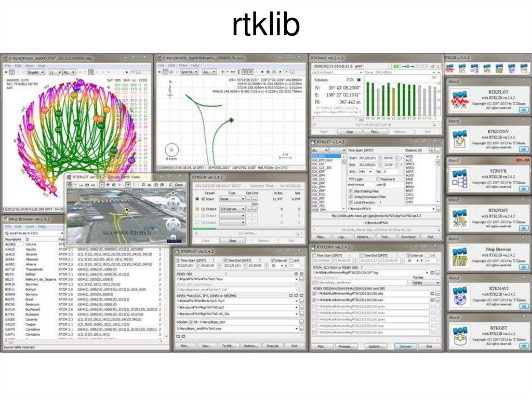Launch RTKCONV from the RTKLIB launcher bar
The height and width of the screenshot is (398, 532).
(x=462, y=68)
